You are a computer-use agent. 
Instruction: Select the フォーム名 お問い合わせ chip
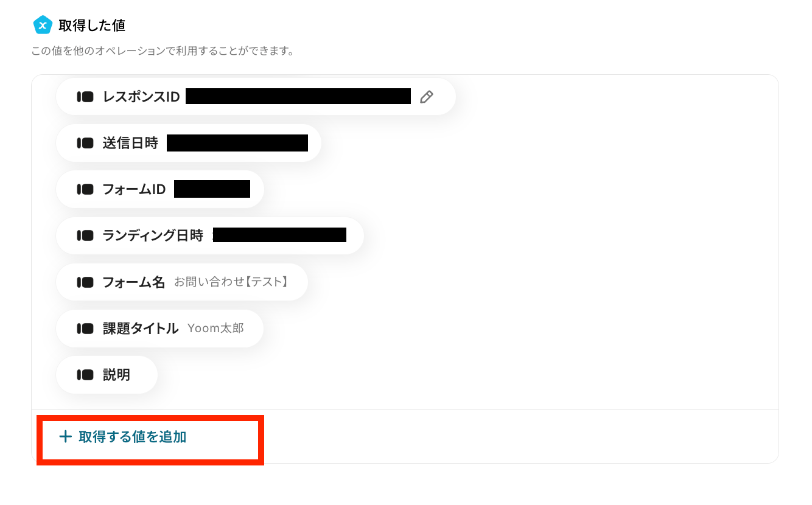[x=182, y=282]
